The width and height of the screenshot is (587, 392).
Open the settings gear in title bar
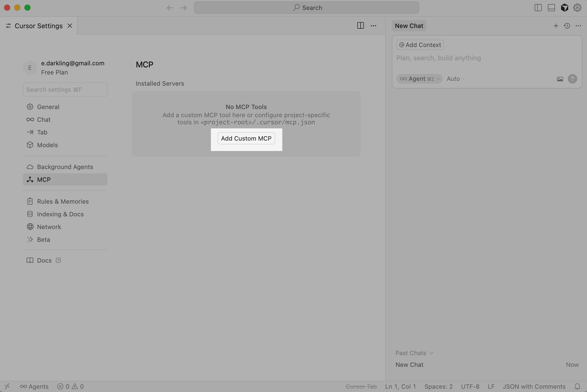point(577,8)
